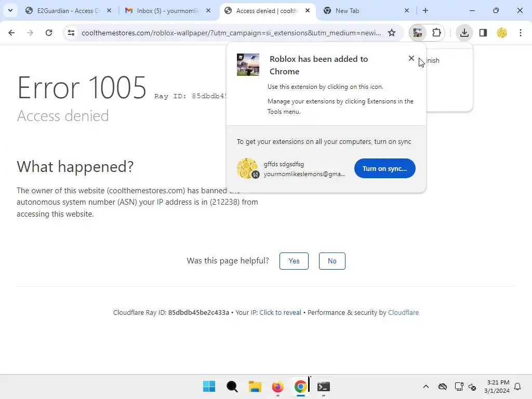The width and height of the screenshot is (532, 399).
Task: Show hidden system tray icons
Action: click(426, 387)
